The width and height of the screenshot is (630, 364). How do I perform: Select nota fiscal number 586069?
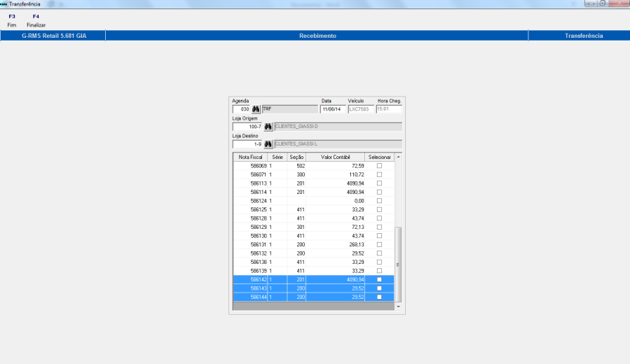coord(259,166)
